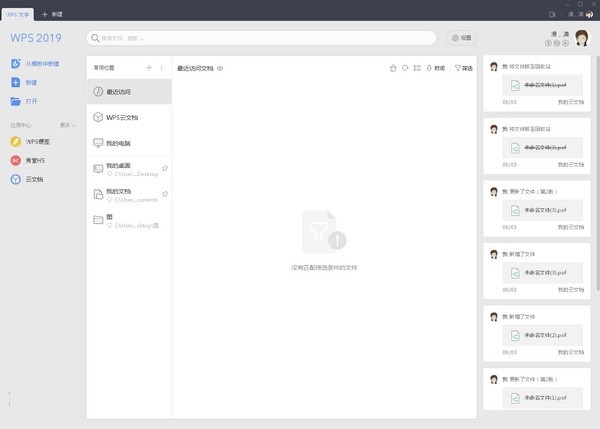The image size is (600, 429).
Task: Click the 打开 open folder icon
Action: click(x=16, y=101)
